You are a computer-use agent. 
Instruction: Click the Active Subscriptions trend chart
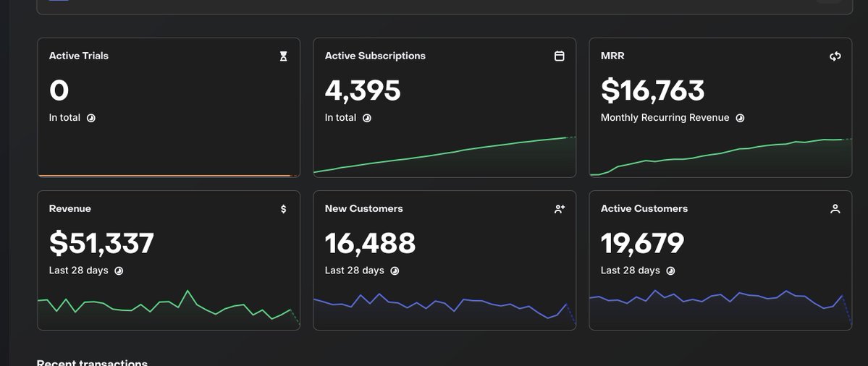[x=444, y=156]
